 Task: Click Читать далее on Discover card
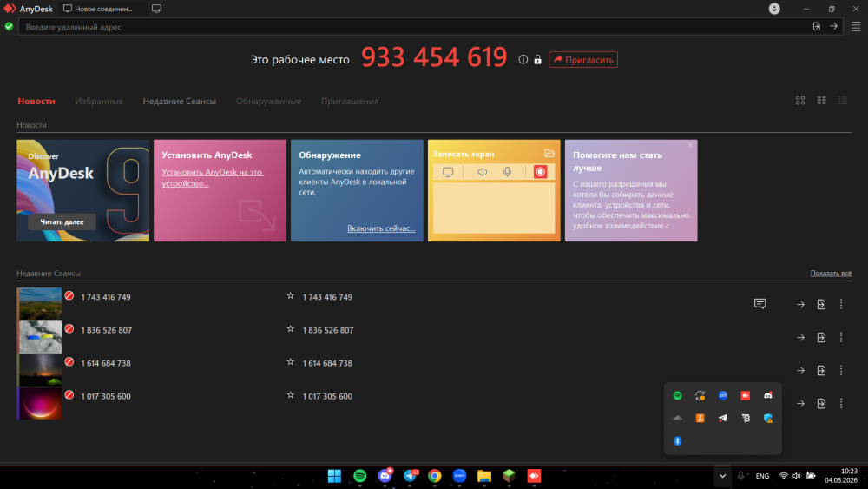62,221
